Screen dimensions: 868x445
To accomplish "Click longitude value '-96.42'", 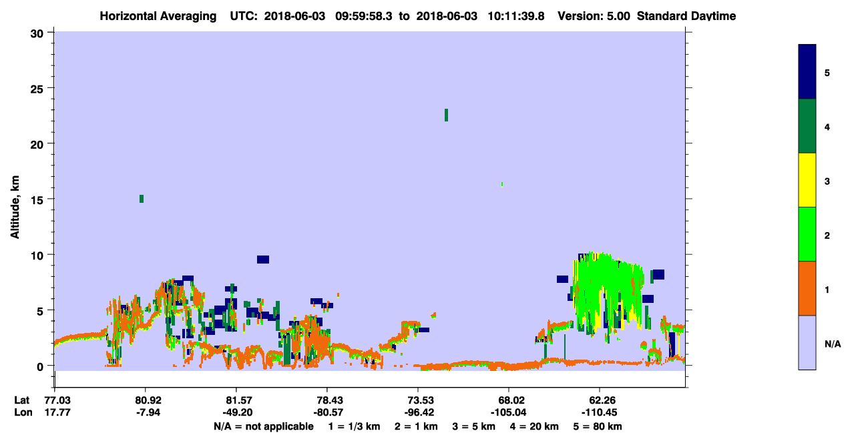I will click(x=418, y=412).
